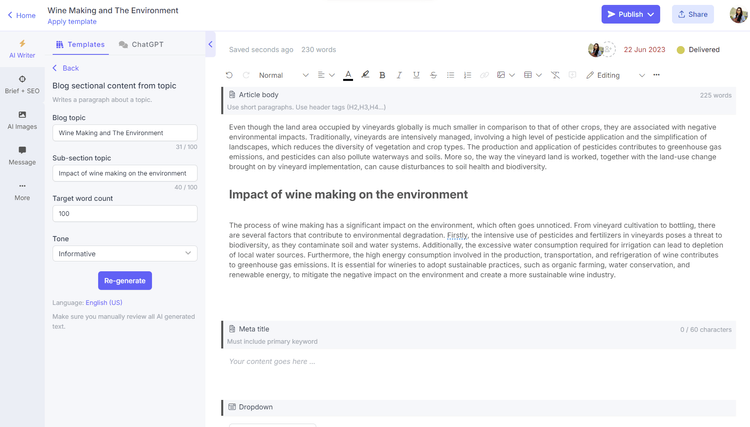Open the highlighter color tool
Viewport: 750px width, 427px height.
(365, 75)
